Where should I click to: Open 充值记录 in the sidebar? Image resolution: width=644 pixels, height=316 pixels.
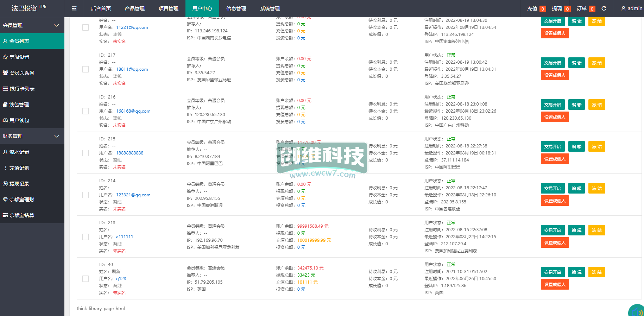pos(32,168)
